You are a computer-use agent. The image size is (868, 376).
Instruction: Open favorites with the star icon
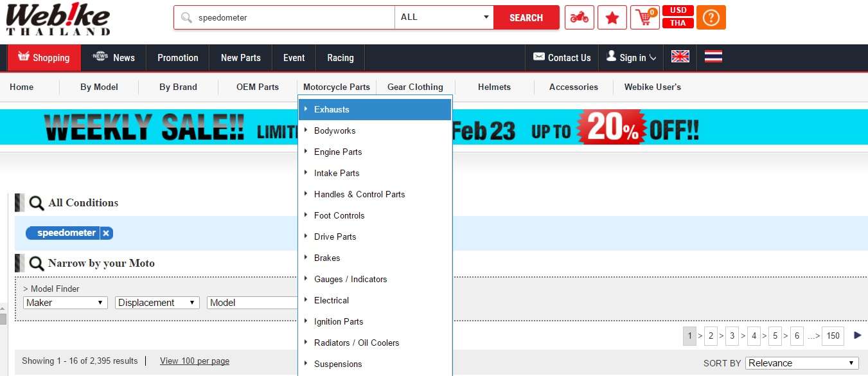[x=612, y=18]
